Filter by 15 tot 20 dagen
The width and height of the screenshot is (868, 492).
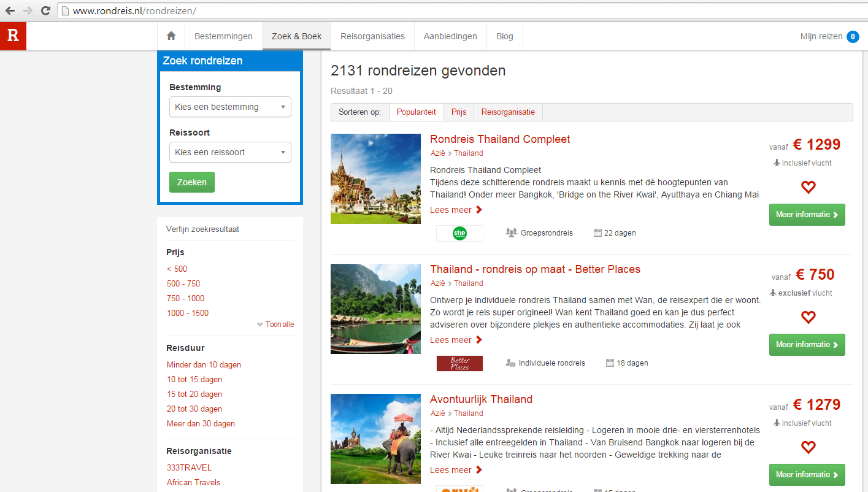click(x=194, y=394)
